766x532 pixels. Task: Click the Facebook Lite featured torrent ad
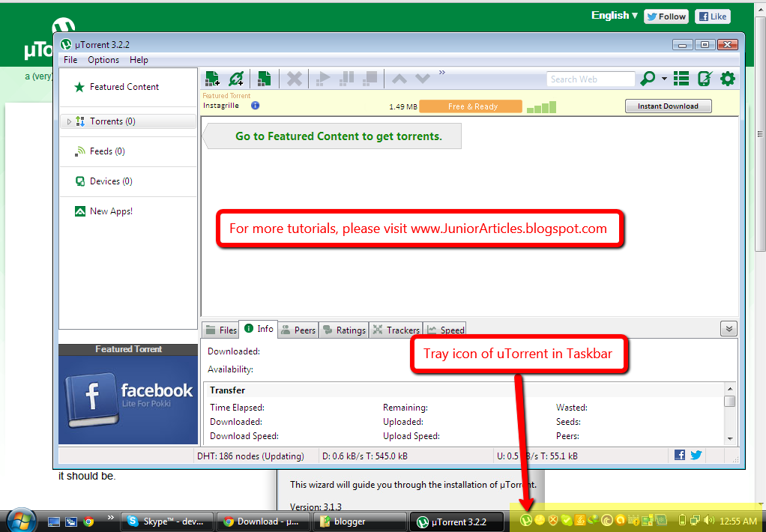(128, 399)
